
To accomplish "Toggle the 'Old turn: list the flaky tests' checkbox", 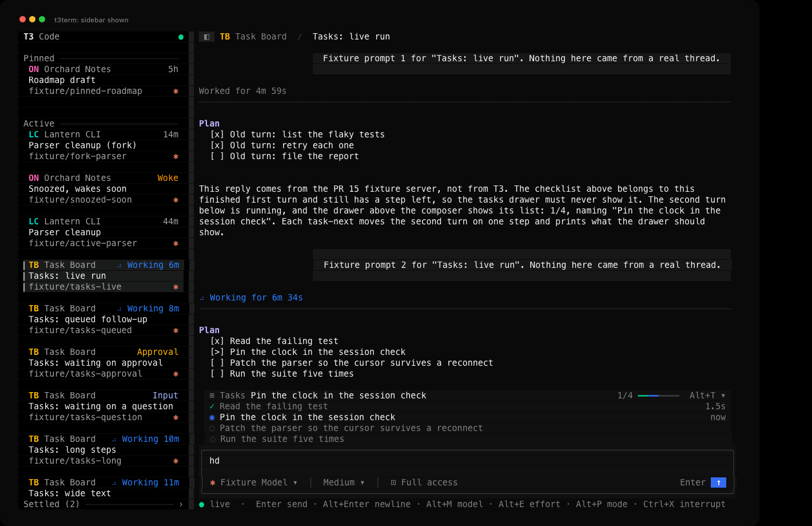I will pyautogui.click(x=217, y=135).
